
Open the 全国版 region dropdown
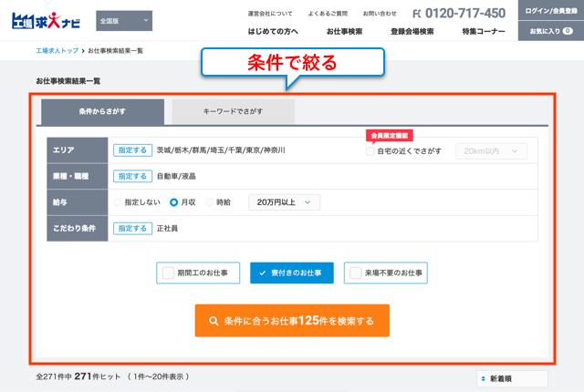tap(124, 21)
